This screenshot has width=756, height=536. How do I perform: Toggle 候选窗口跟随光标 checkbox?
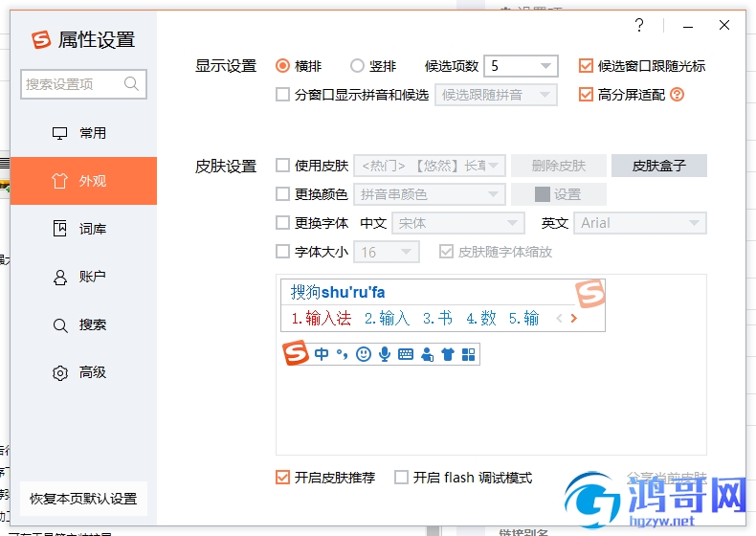(586, 66)
